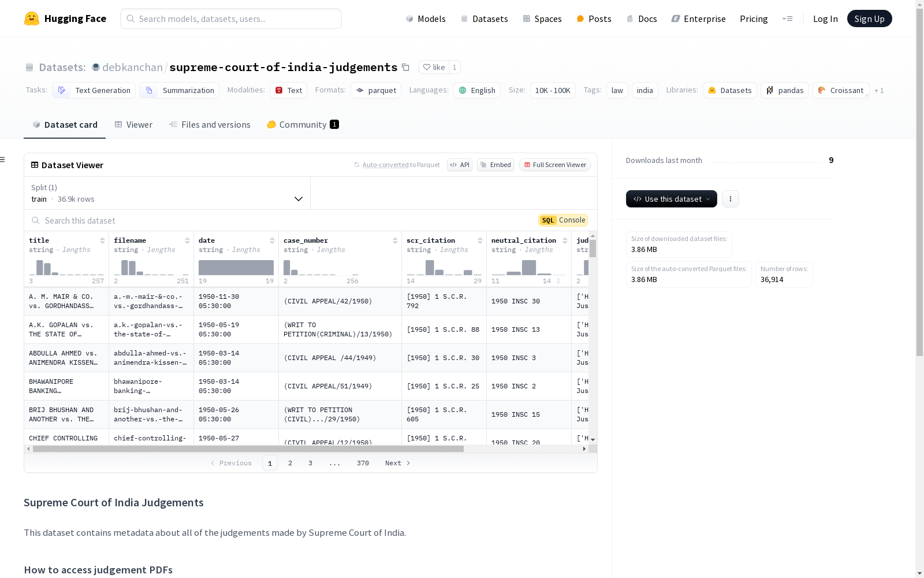The height and width of the screenshot is (578, 924).
Task: Click the Sign Up button
Action: 869,18
